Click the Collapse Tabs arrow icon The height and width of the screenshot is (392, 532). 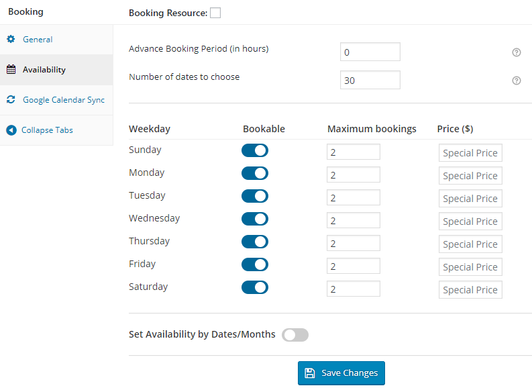tap(11, 130)
